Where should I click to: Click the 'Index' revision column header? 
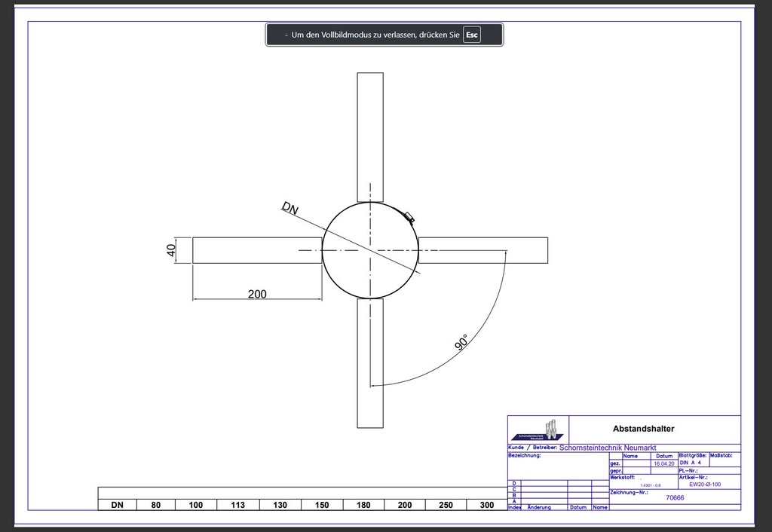514,507
